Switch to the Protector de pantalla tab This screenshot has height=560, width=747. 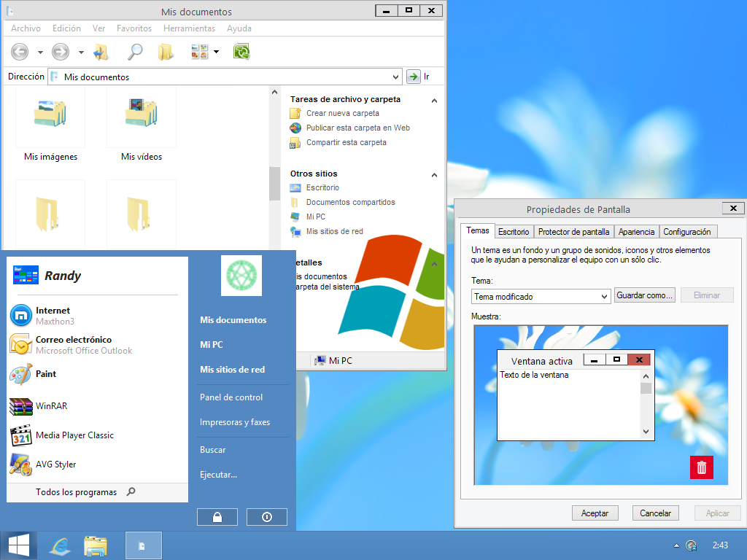click(573, 232)
